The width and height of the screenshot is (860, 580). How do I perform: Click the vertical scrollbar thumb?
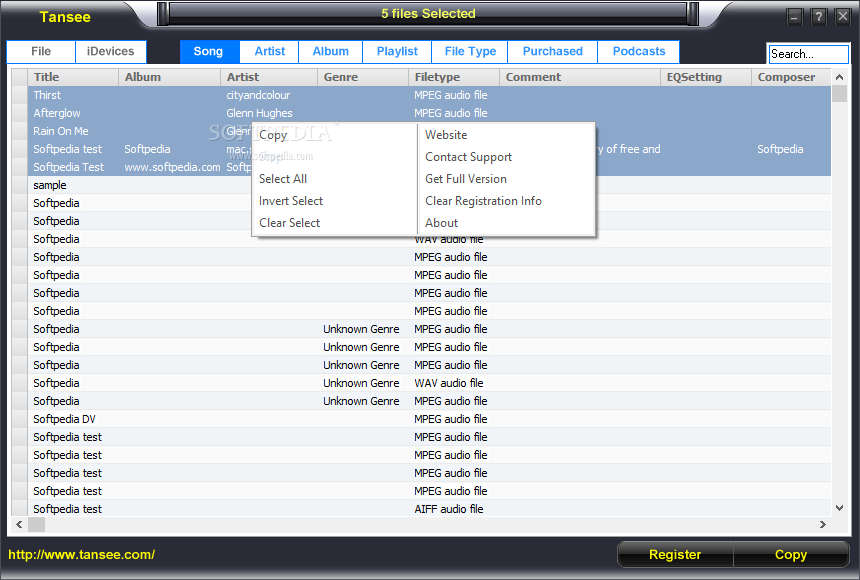pos(839,94)
